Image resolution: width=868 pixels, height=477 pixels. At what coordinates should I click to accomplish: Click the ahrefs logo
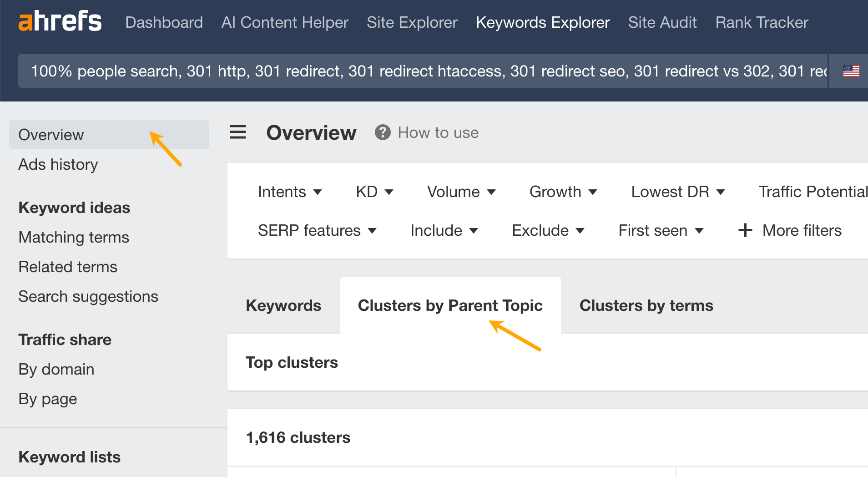60,20
